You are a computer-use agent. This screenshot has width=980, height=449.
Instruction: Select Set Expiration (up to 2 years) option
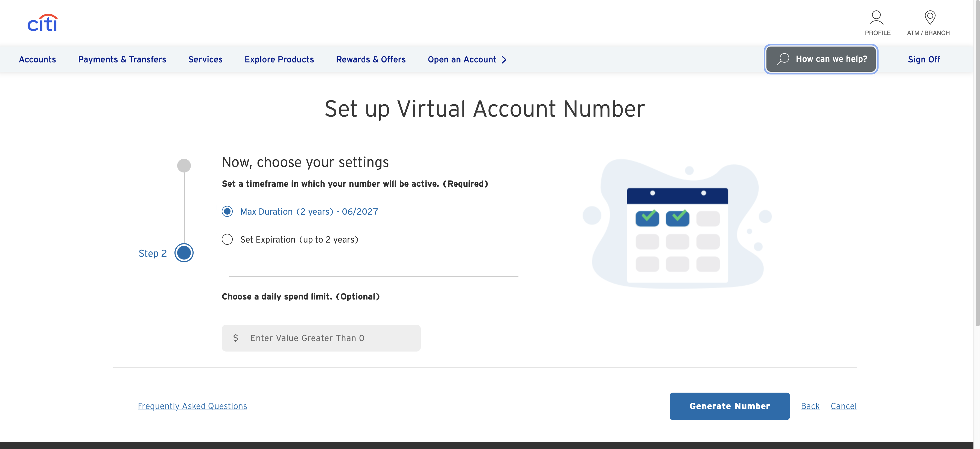coord(227,240)
